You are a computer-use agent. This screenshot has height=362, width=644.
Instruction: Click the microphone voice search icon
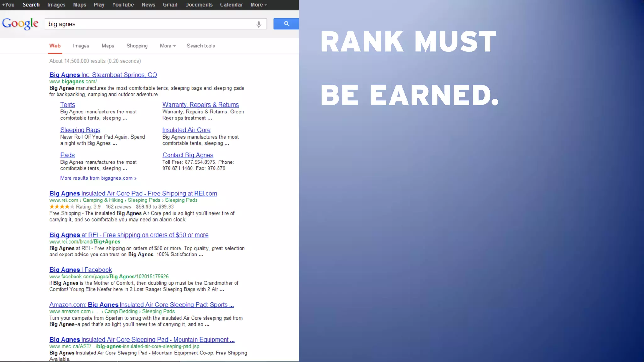coord(258,24)
